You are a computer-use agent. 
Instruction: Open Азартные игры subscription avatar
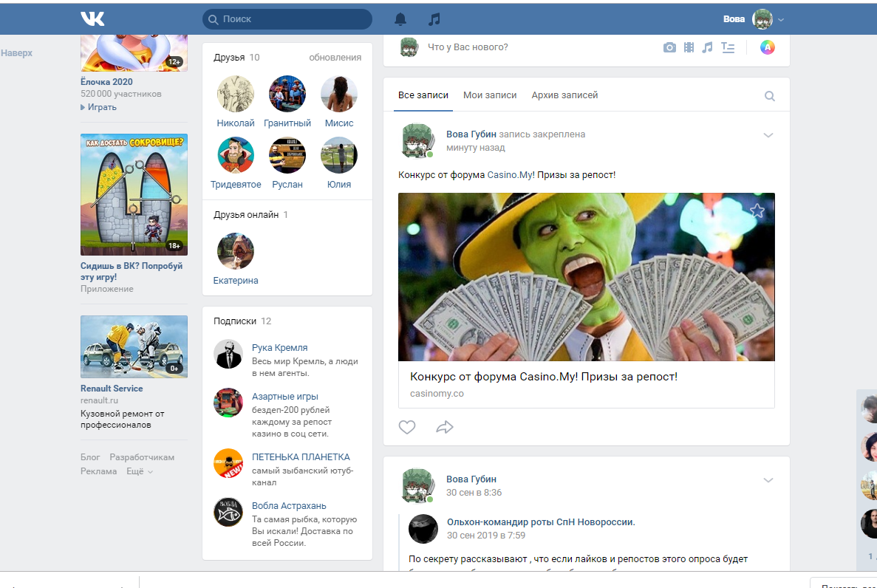click(x=228, y=403)
